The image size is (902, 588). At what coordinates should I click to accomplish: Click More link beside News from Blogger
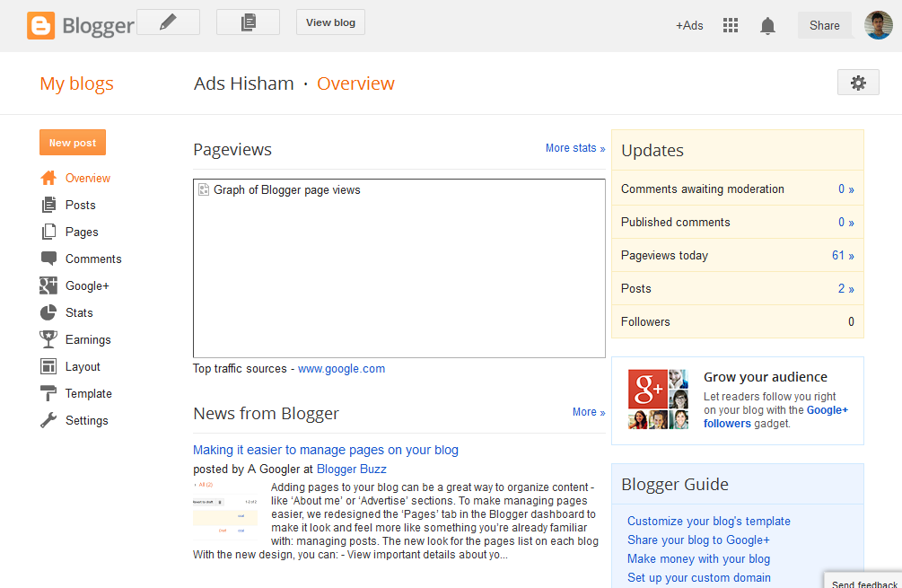[589, 412]
